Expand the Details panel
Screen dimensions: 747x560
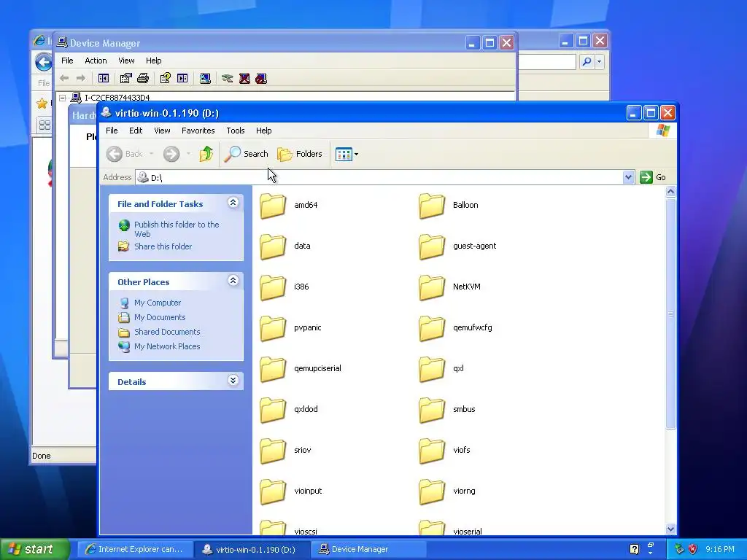point(233,381)
